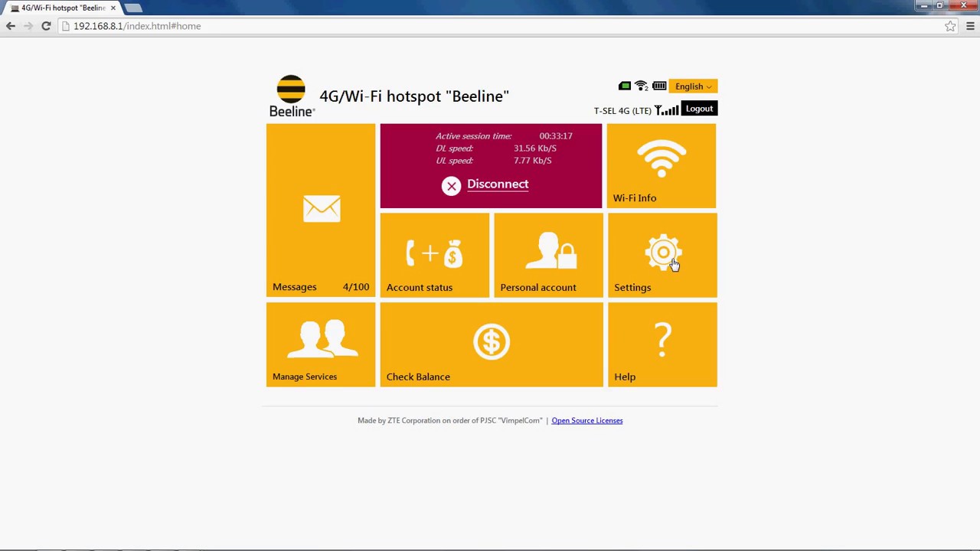980x551 pixels.
Task: Open Personal account user-lock icon
Action: click(550, 251)
